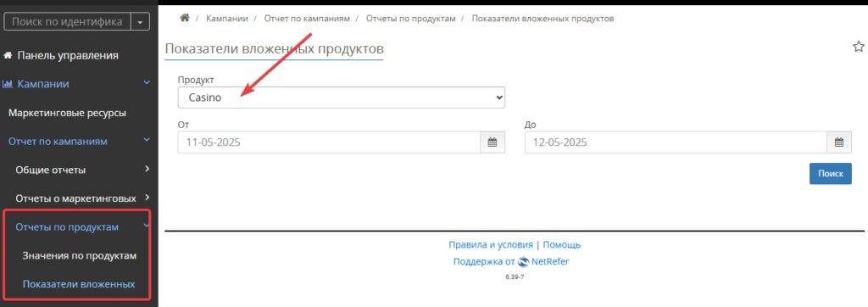Screen dimensions: 868x307
Task: Click the house icon beside Панель управления
Action: (x=8, y=55)
